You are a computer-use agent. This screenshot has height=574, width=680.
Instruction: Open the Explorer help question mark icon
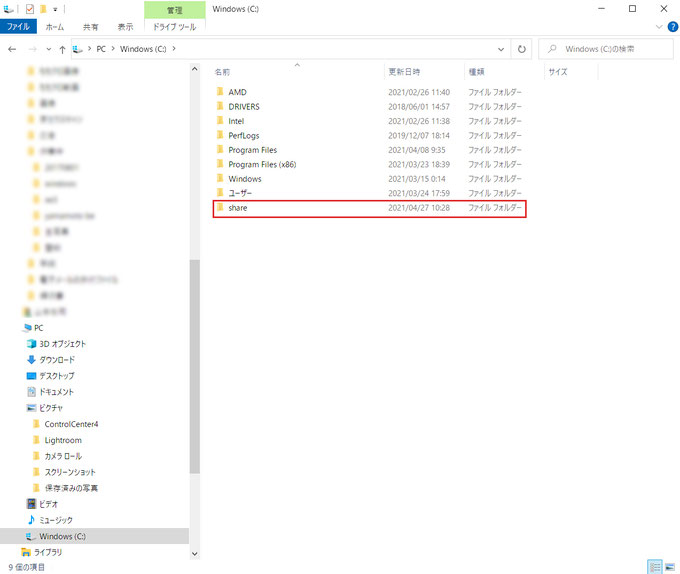point(673,27)
